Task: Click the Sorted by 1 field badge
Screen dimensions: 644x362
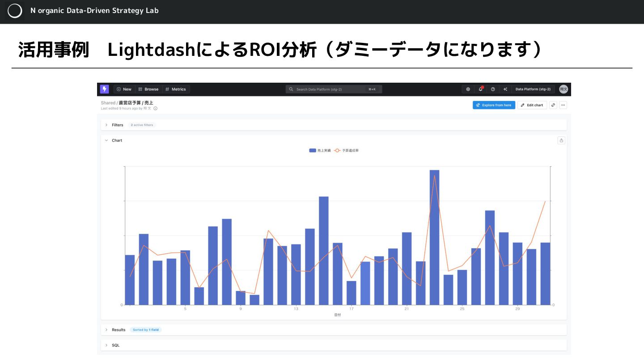Action: tap(145, 330)
